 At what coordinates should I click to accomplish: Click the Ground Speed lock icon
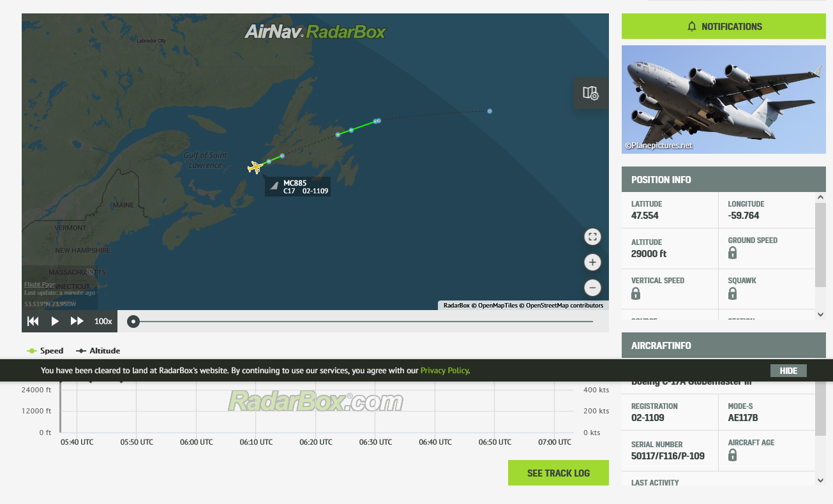pos(733,253)
